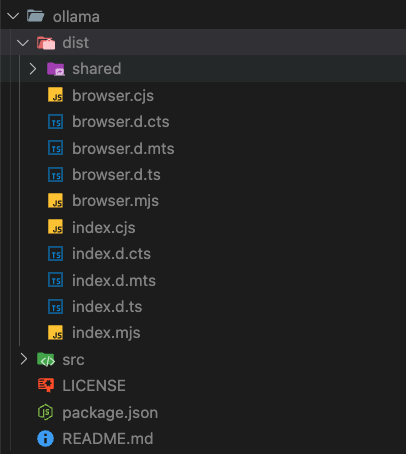Screen dimensions: 406x454
Task: Click the TS icon of index.d.ts
Action: click(55, 306)
